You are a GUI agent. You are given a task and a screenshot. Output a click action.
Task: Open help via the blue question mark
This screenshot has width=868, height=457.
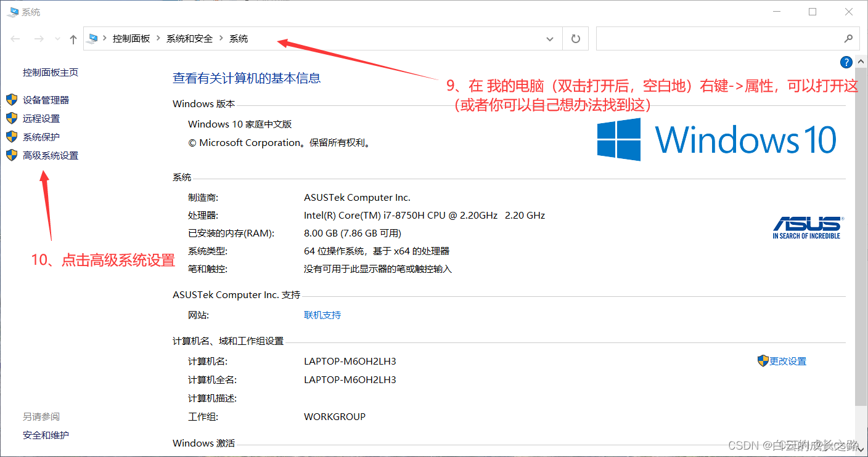[846, 62]
